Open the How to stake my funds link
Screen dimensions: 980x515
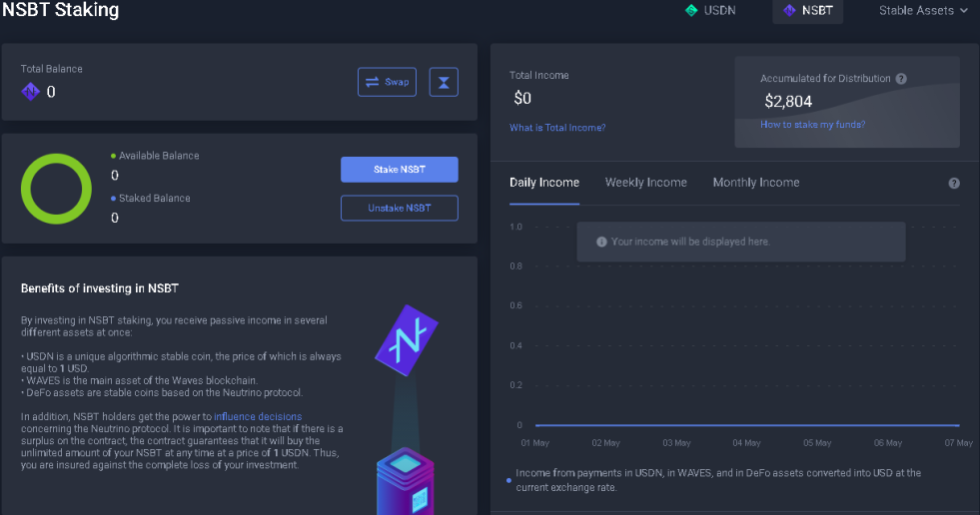812,124
